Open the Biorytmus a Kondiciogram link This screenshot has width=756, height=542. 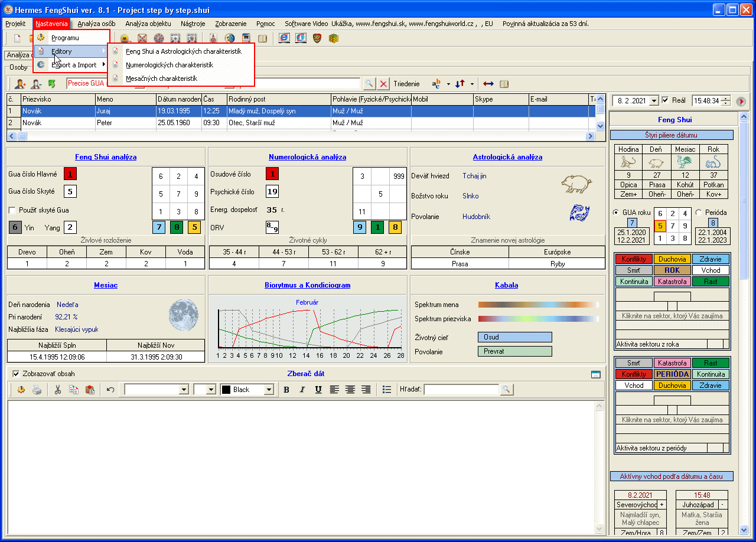pos(307,285)
